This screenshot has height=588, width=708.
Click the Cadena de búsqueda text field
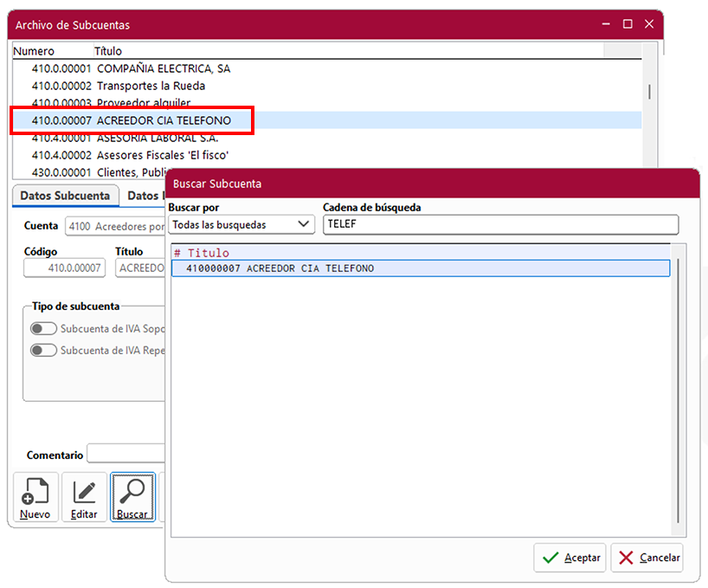click(x=500, y=224)
